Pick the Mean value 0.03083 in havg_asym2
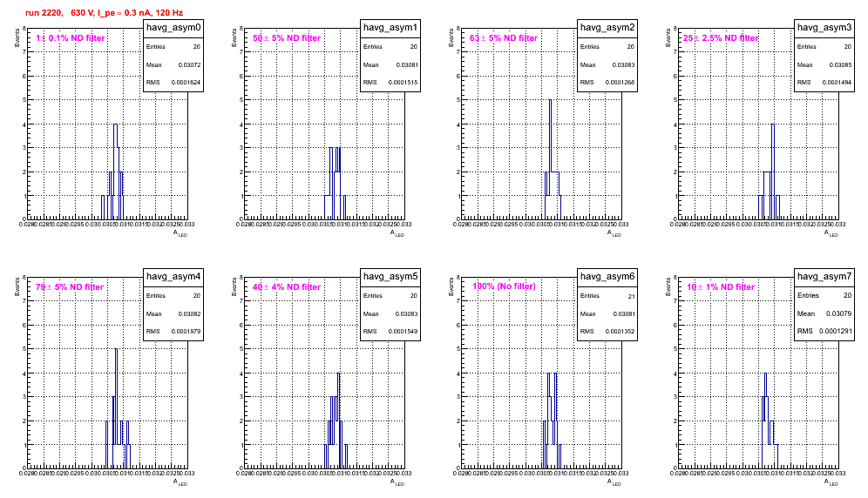 click(623, 64)
